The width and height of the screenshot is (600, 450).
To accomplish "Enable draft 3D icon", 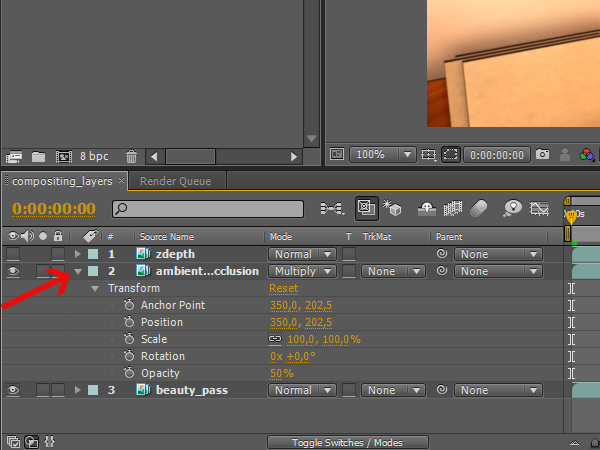I will tap(393, 209).
